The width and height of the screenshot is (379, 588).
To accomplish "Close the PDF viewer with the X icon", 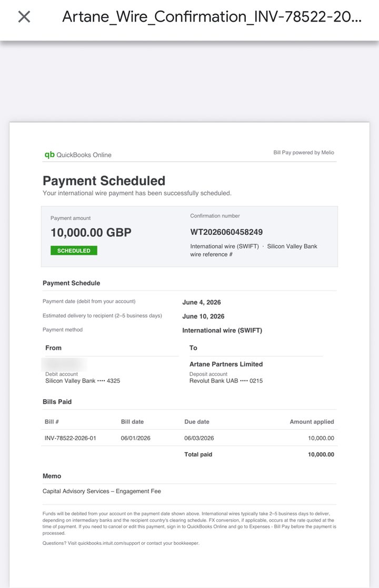I will (x=24, y=16).
